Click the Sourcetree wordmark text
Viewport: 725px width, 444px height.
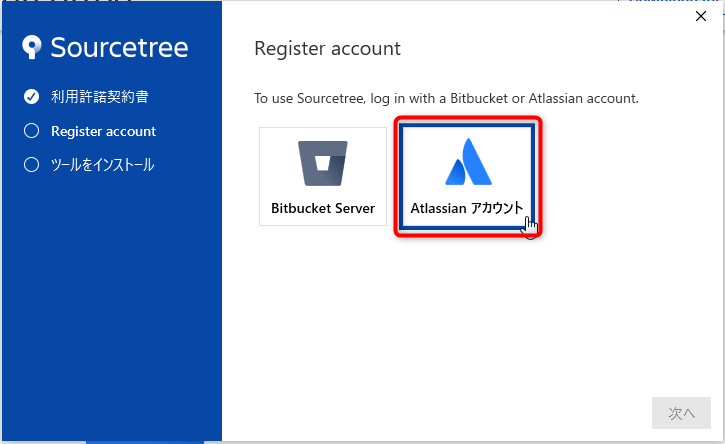[119, 47]
